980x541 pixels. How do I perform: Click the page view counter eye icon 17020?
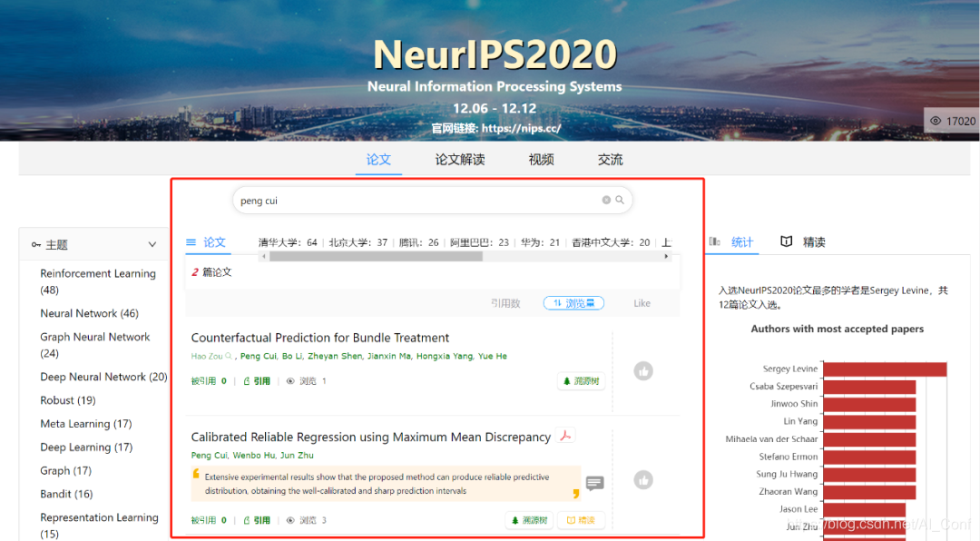(x=936, y=121)
